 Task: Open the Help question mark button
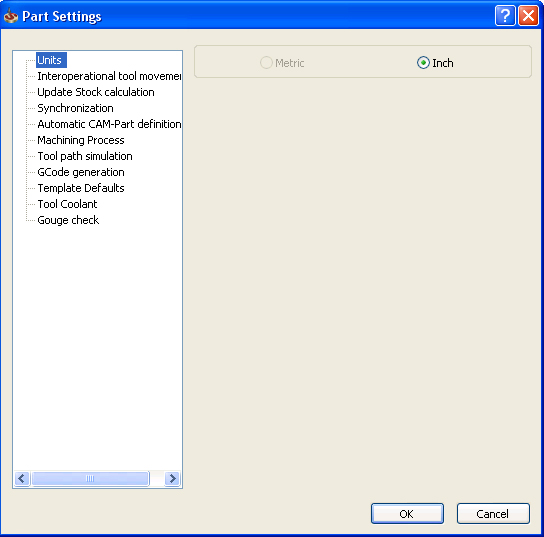tap(505, 16)
